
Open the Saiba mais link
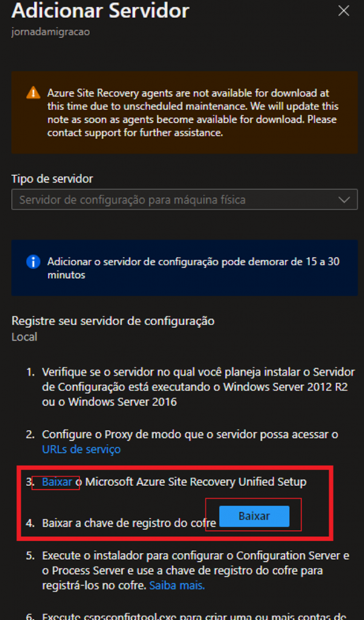point(177,585)
